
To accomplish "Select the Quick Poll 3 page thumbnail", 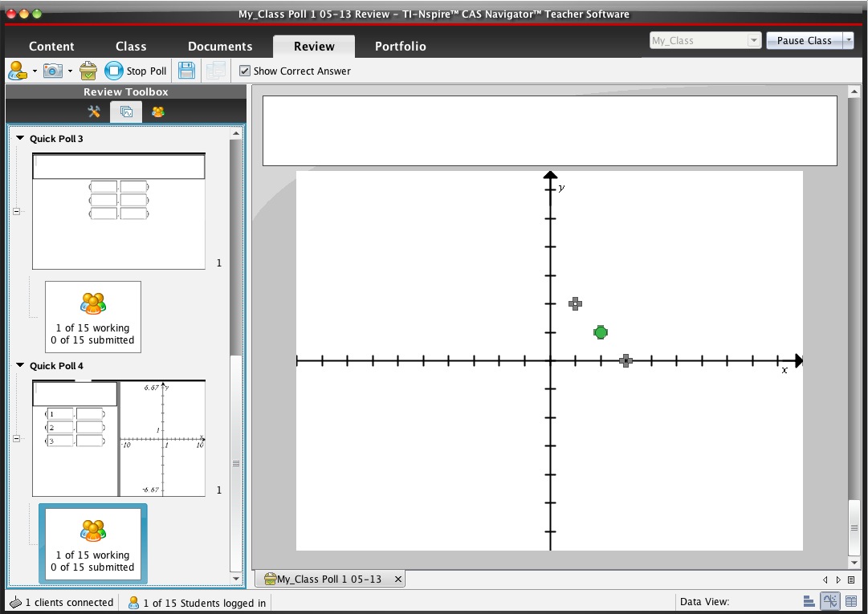I will point(118,211).
